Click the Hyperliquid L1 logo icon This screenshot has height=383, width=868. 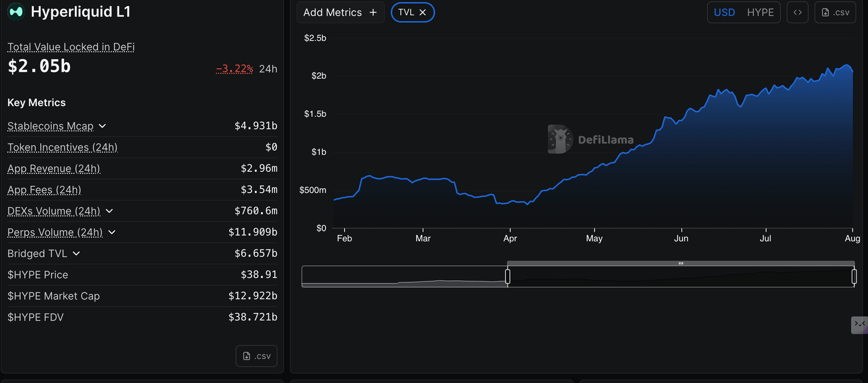click(16, 11)
